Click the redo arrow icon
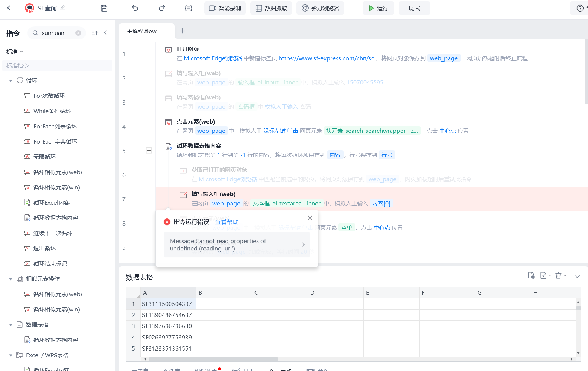This screenshot has height=371, width=588. (x=162, y=8)
